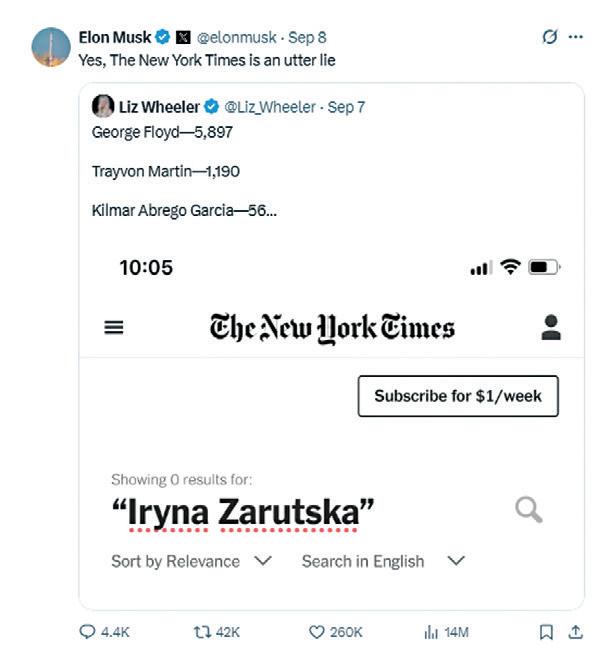Viewport: 609px width, 654px height.
Task: Open the three-dot more options menu
Action: pos(575,37)
